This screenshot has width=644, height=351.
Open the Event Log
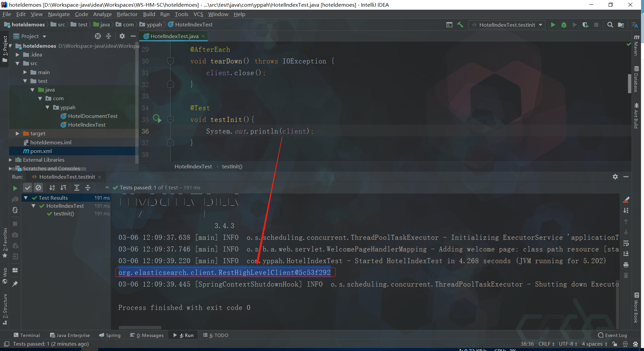tap(612, 335)
